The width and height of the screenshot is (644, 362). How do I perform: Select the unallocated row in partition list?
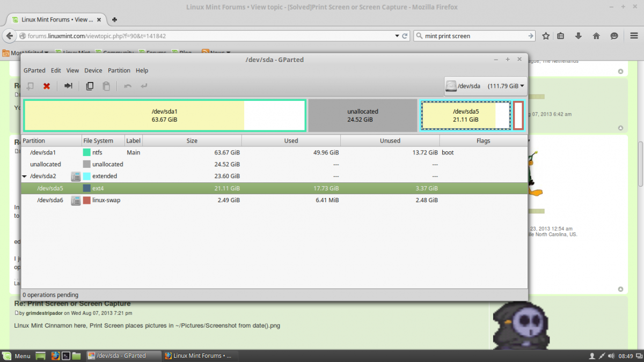274,164
